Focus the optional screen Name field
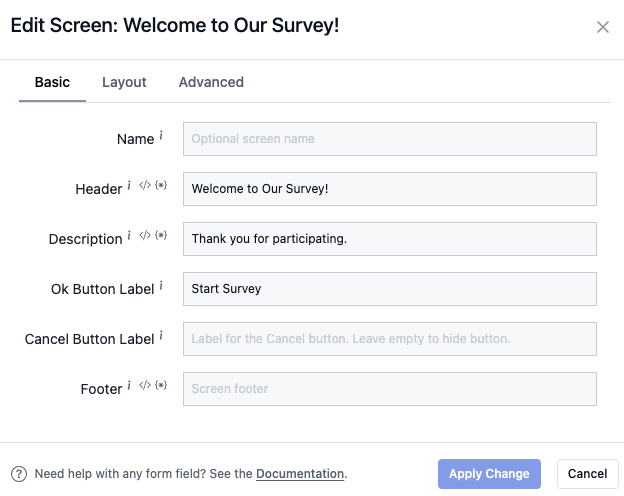 point(389,139)
